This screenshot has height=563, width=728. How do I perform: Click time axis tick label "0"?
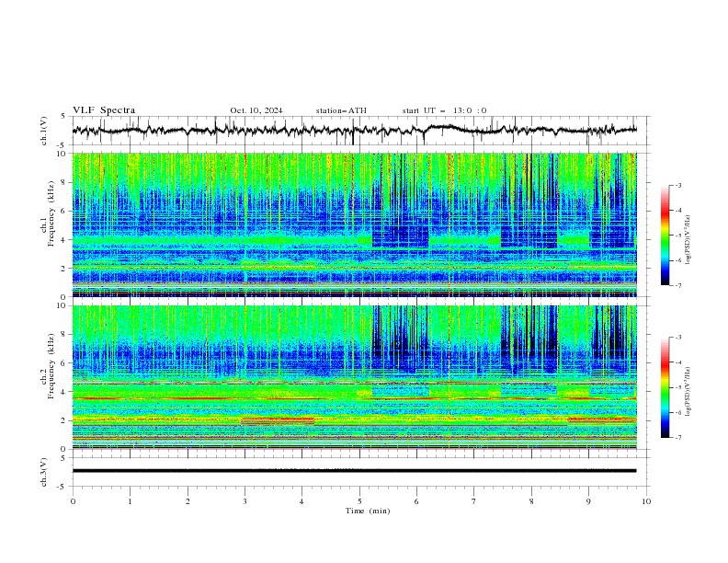[x=73, y=501]
